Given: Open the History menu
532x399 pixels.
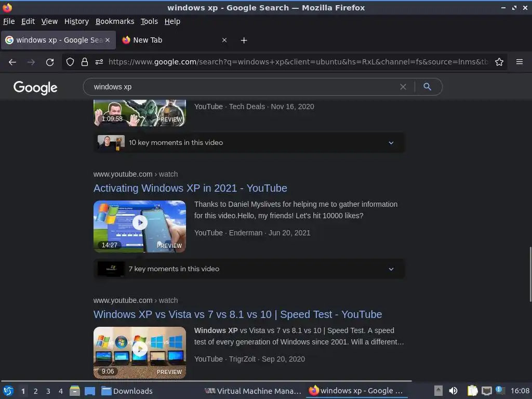Looking at the screenshot, I should point(77,21).
